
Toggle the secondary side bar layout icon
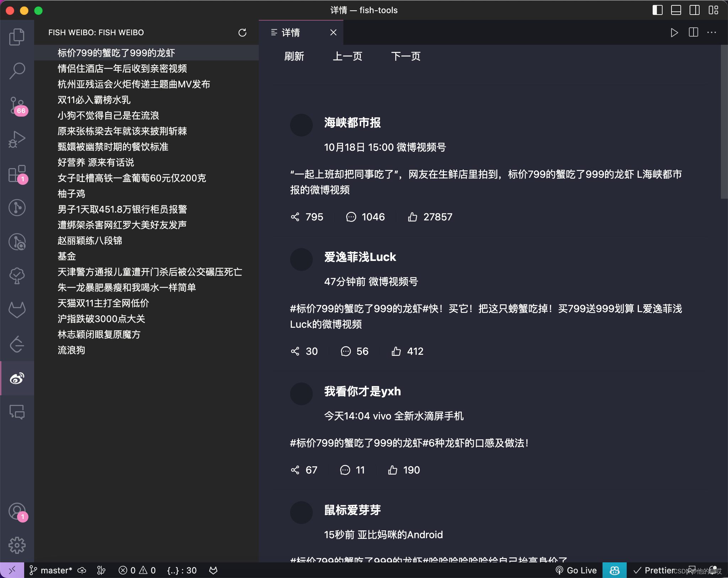tap(695, 10)
